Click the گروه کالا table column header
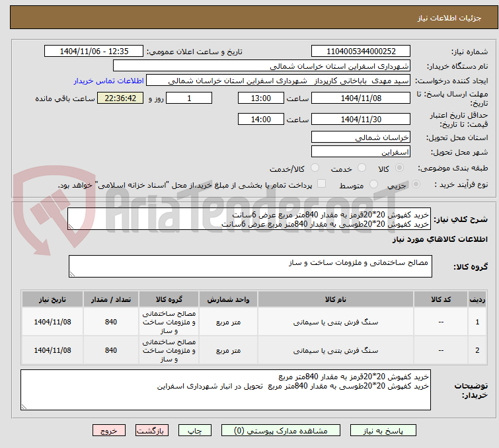 point(169,299)
